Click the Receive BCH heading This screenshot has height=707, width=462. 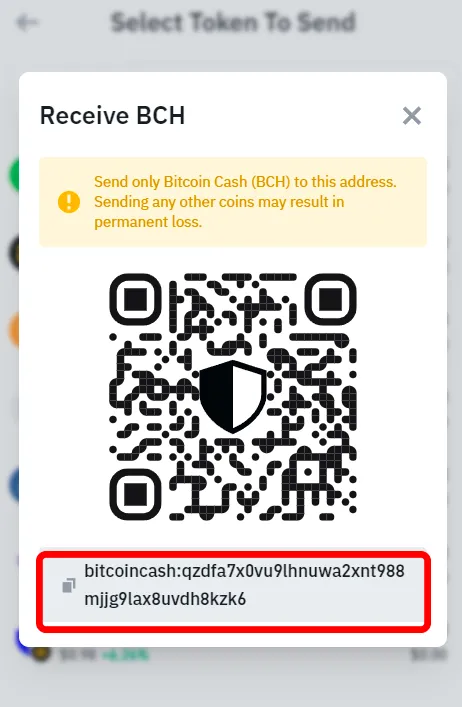pyautogui.click(x=112, y=115)
